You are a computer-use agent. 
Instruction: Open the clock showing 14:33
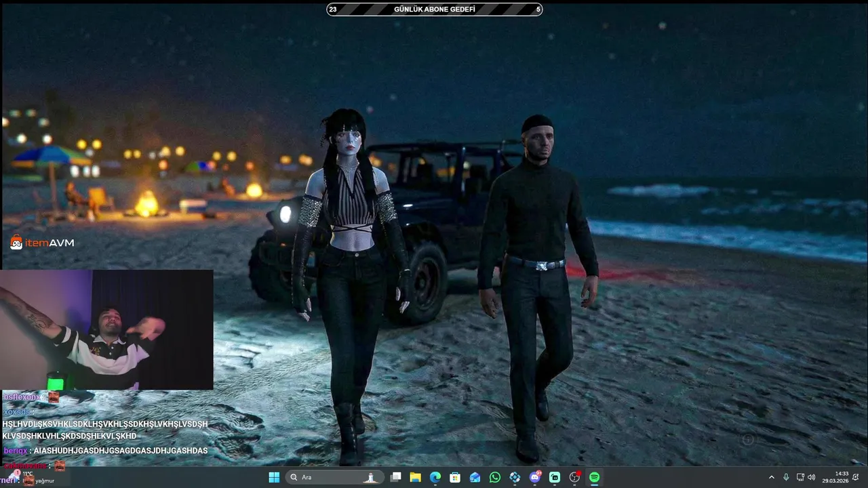[835, 477]
